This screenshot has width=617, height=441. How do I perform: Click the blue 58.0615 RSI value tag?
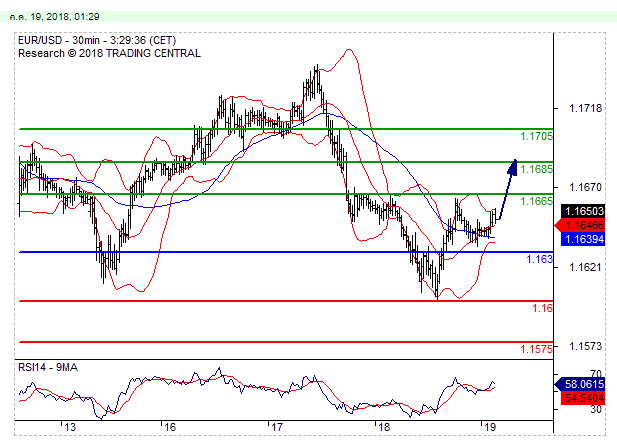click(x=580, y=384)
